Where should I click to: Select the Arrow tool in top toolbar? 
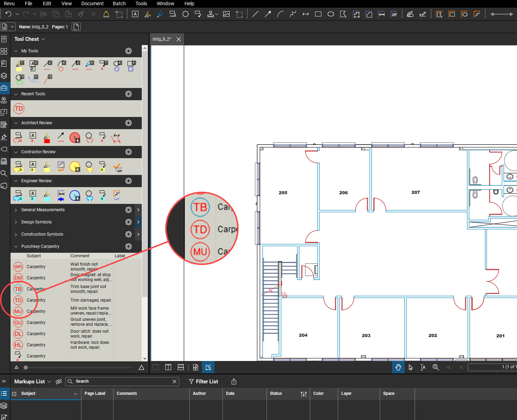coord(268,14)
